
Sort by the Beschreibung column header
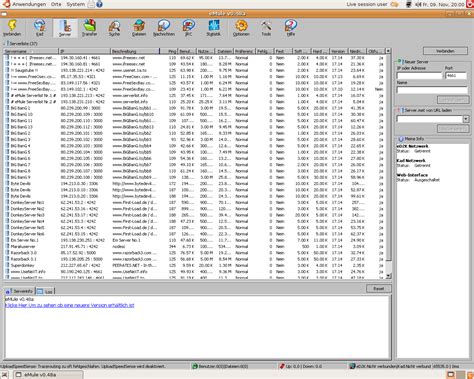click(135, 51)
